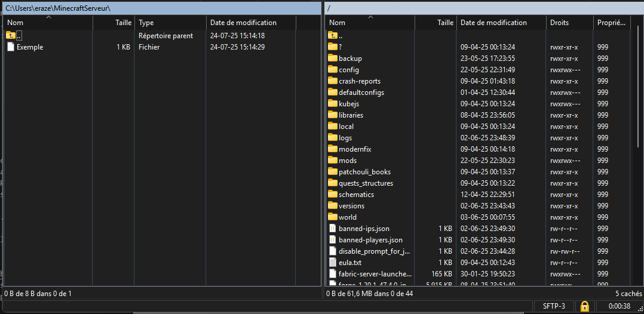Click the world folder icon
Image resolution: width=644 pixels, height=314 pixels.
332,217
